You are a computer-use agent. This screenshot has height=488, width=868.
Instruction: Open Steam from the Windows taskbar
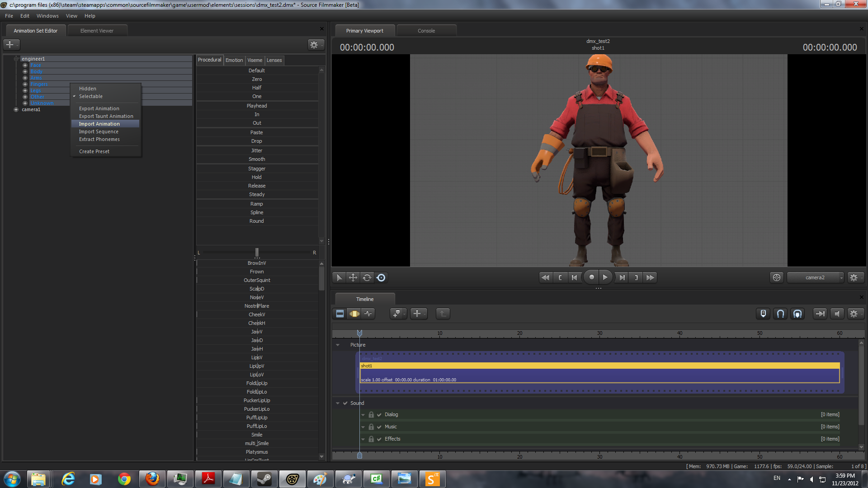click(264, 479)
